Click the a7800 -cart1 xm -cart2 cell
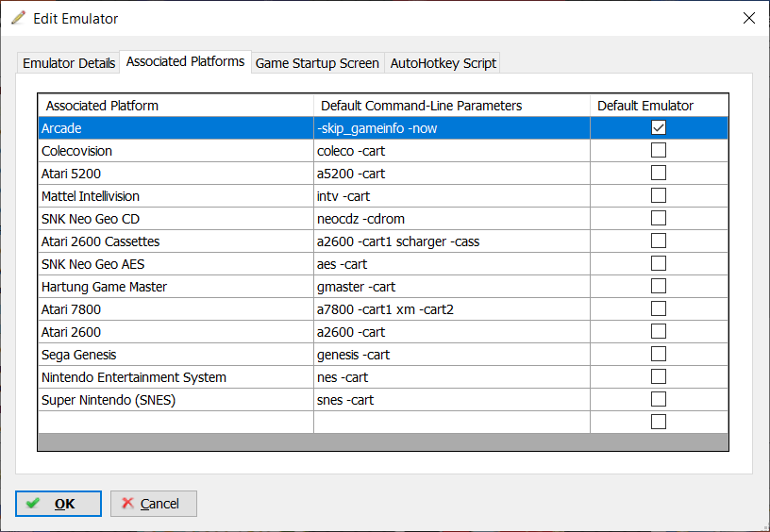The image size is (770, 532). pos(452,309)
